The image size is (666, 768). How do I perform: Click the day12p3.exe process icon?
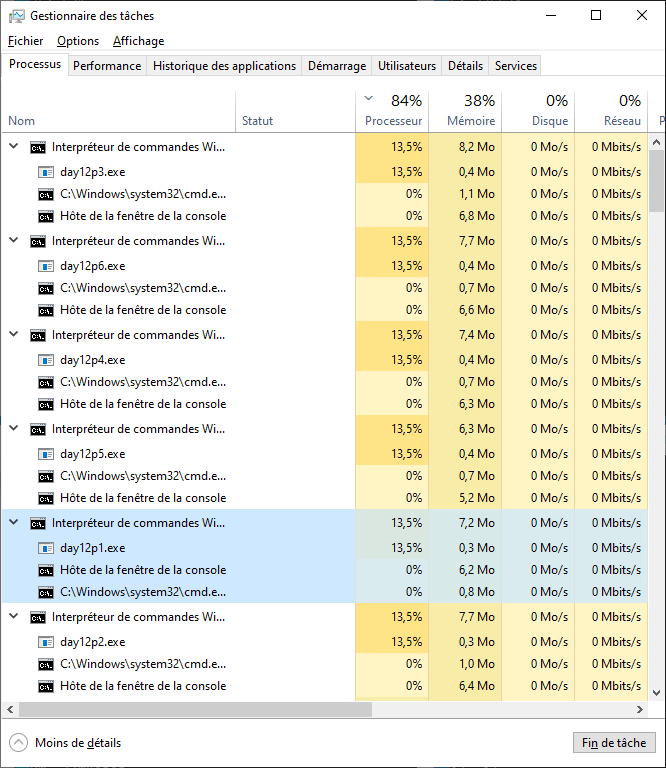pos(46,171)
